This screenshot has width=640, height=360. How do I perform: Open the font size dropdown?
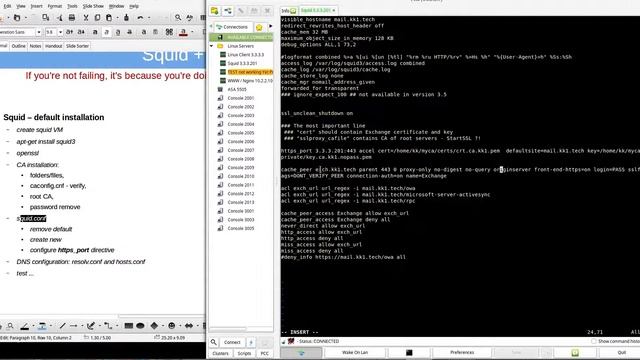(x=60, y=32)
